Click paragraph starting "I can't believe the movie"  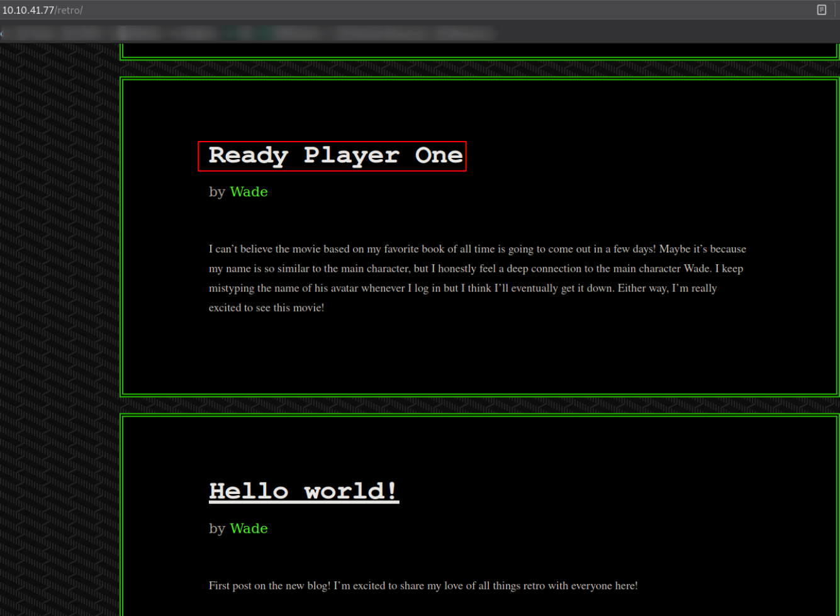(478, 278)
